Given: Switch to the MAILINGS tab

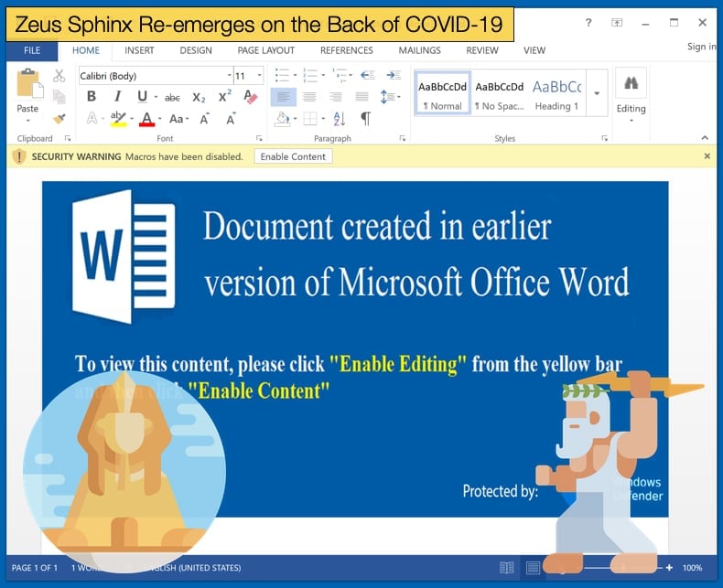Looking at the screenshot, I should coord(419,50).
